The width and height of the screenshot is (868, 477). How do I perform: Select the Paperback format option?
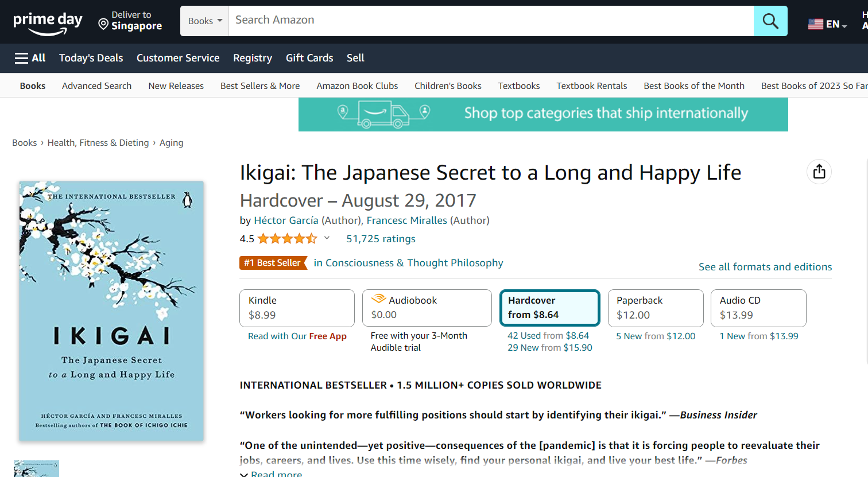pos(655,308)
